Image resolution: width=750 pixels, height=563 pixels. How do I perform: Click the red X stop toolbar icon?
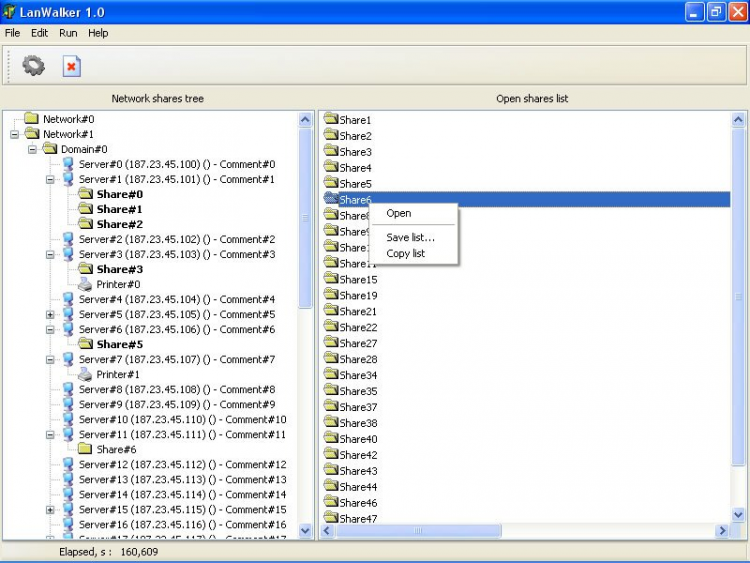pos(71,66)
